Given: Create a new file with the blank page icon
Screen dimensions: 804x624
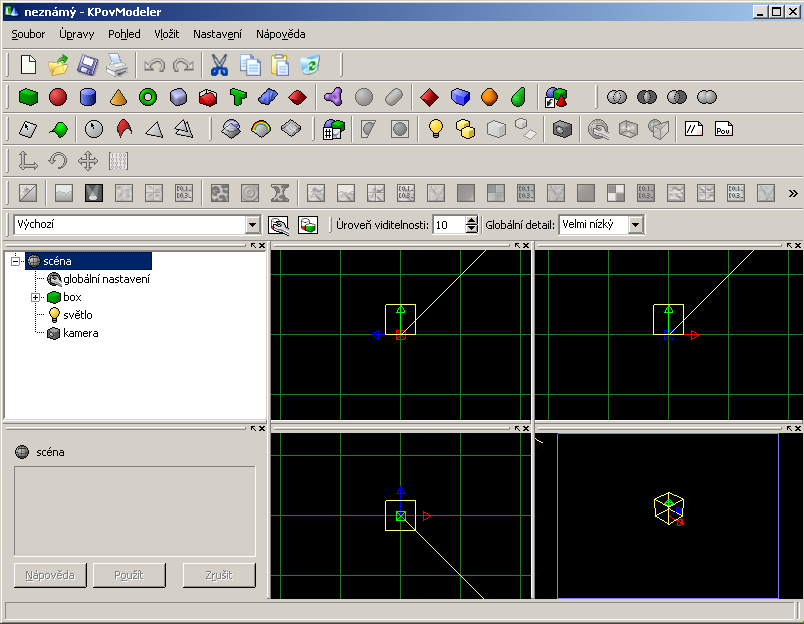Looking at the screenshot, I should pos(29,66).
